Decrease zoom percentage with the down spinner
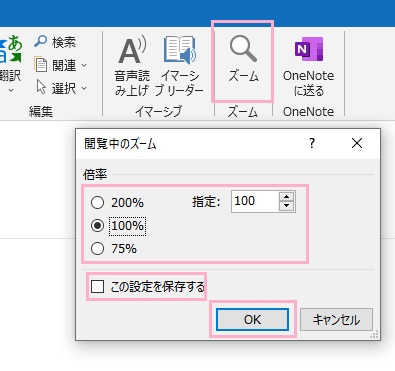This screenshot has width=395, height=371. click(x=287, y=206)
